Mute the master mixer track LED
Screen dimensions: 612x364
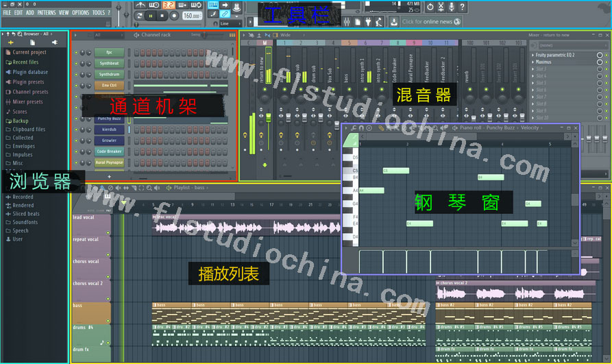pos(265,90)
